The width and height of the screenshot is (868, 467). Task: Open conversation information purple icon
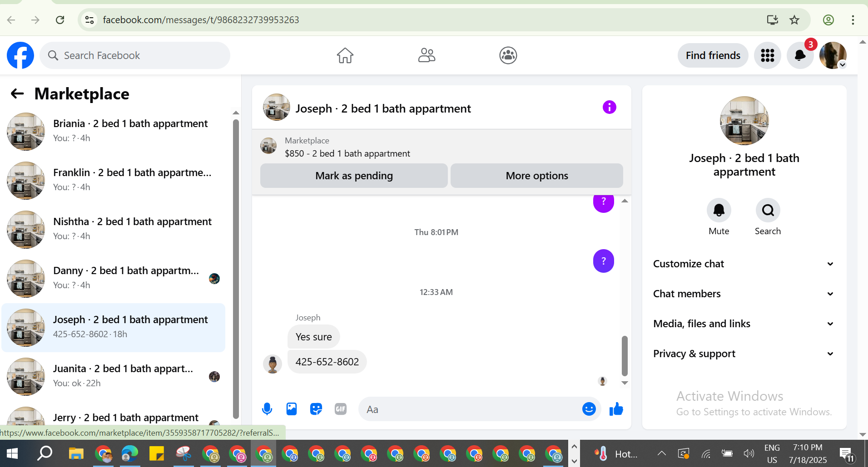[609, 108]
